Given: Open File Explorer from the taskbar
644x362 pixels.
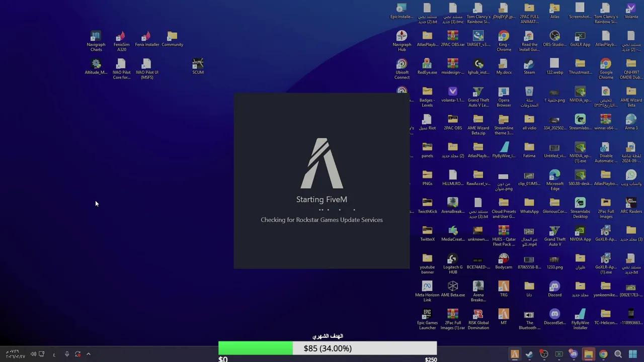Looking at the screenshot, I should pyautogui.click(x=588, y=354).
